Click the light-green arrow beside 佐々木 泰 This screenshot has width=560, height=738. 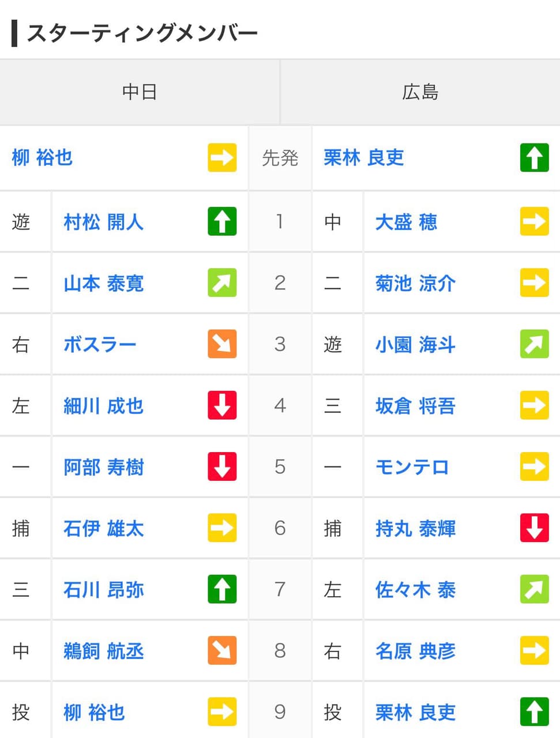(534, 589)
